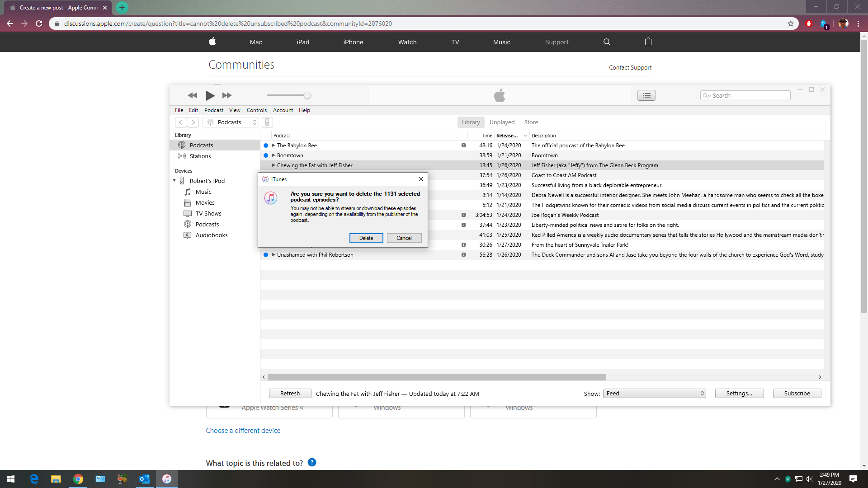
Task: Click Delete in the iTunes dialog
Action: [366, 238]
